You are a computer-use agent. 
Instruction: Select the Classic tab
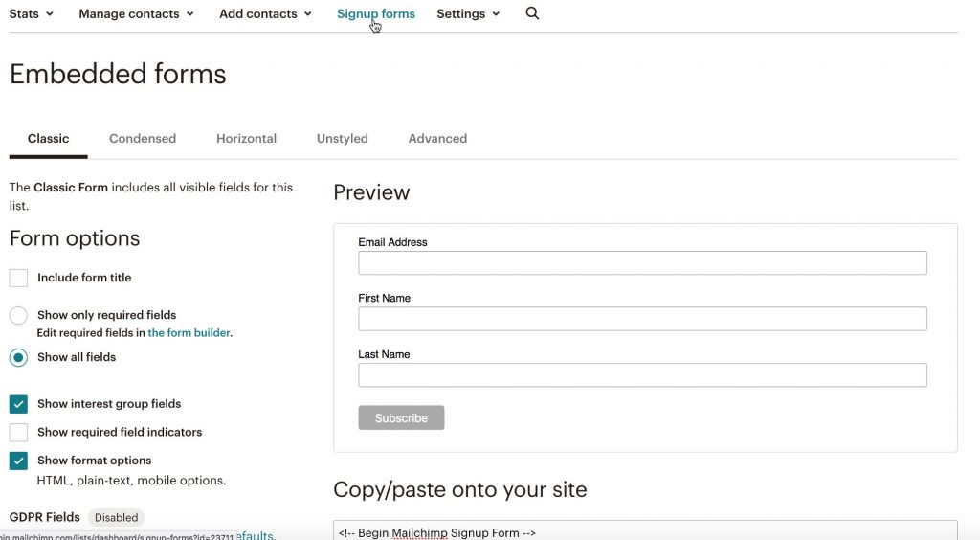[48, 139]
